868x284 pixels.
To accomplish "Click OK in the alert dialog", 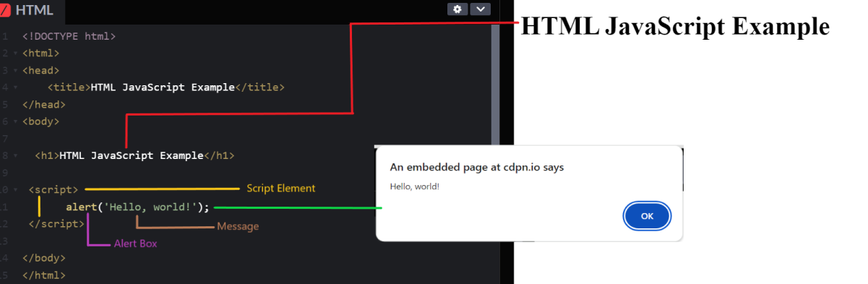I will (648, 216).
